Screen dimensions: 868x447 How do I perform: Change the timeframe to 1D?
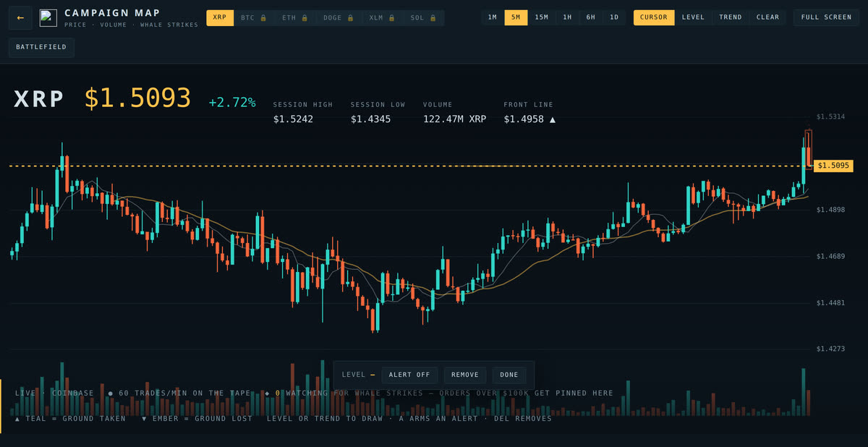click(x=614, y=17)
